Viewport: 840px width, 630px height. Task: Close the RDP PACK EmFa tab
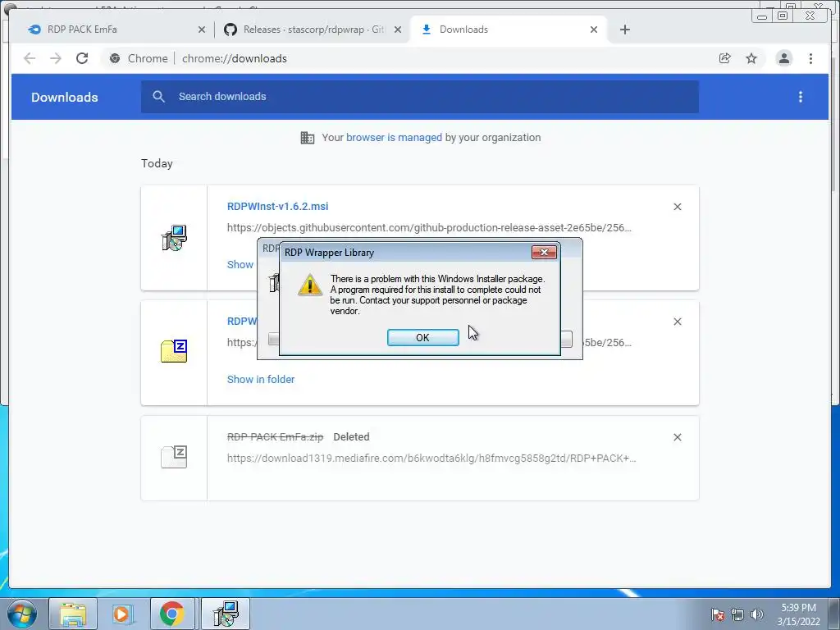click(202, 30)
